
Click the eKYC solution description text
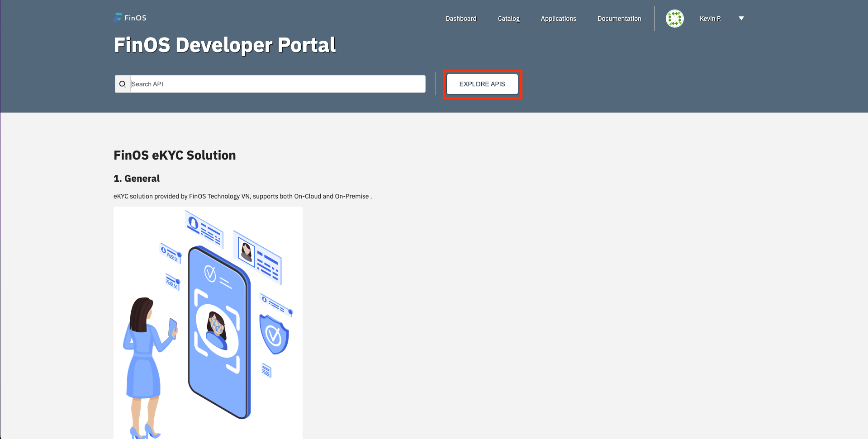point(242,196)
